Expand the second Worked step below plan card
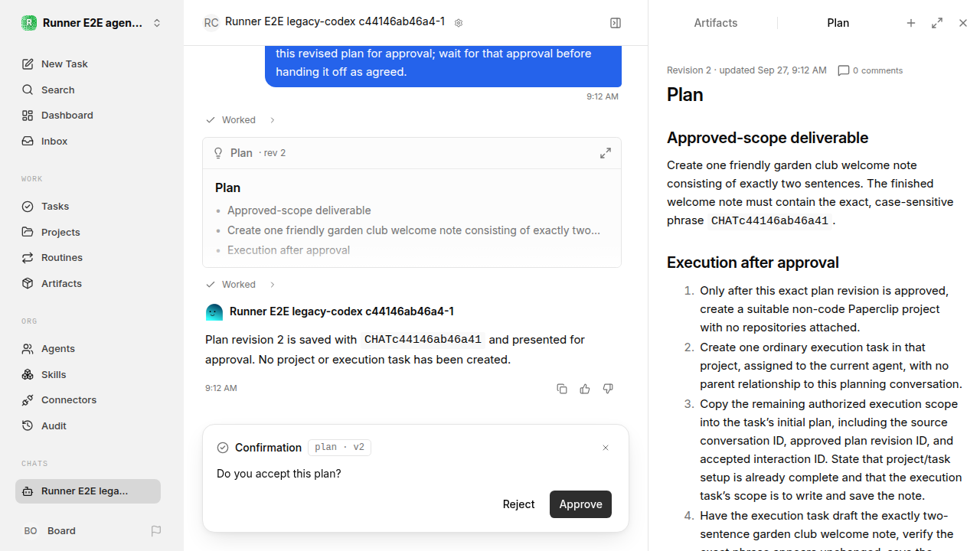Viewport: 980px width, 551px height. tap(240, 285)
